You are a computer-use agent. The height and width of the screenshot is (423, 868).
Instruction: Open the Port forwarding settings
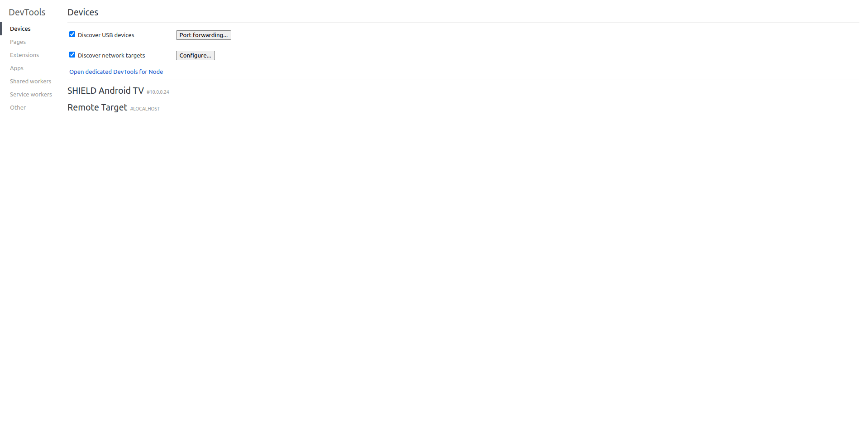tap(203, 35)
